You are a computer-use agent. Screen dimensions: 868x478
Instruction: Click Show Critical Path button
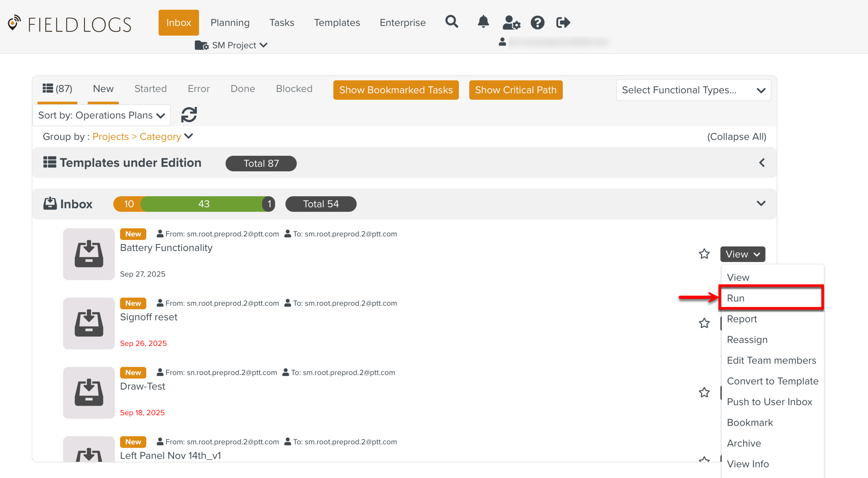pos(515,90)
